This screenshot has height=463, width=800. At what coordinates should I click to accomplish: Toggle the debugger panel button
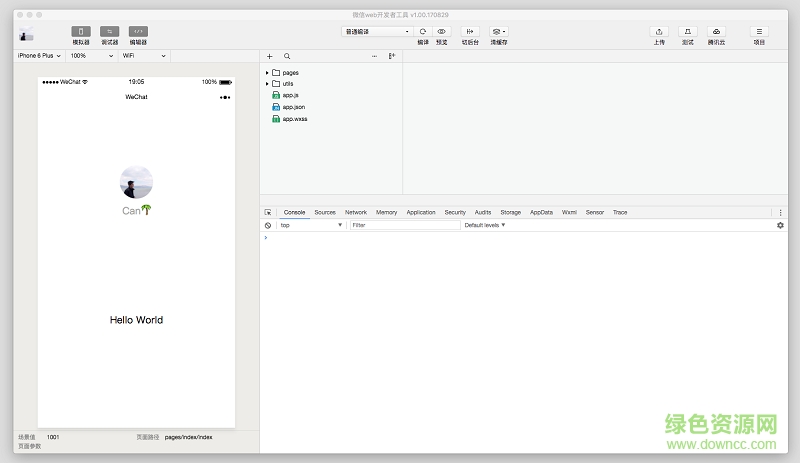point(110,32)
